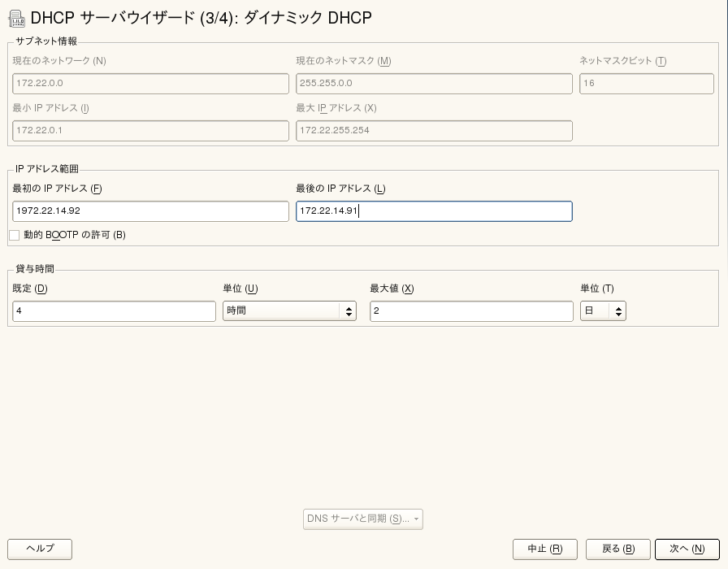
Task: Click the disabled 現在のネットワーク field
Action: 150,84
